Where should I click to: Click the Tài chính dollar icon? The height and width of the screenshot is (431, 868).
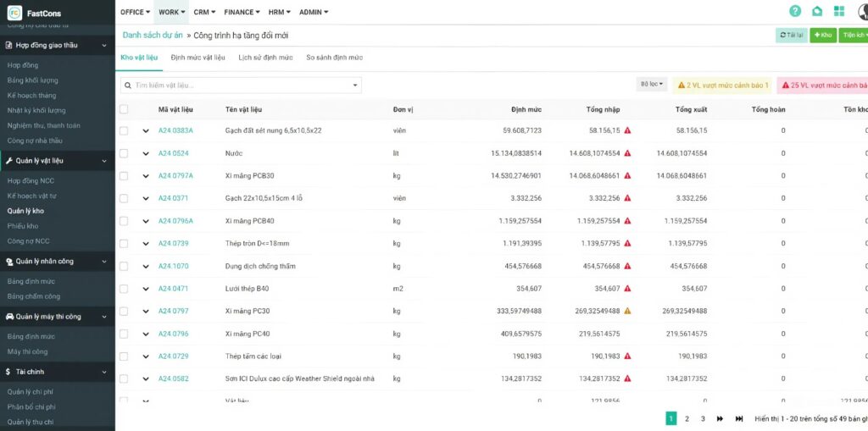point(8,372)
